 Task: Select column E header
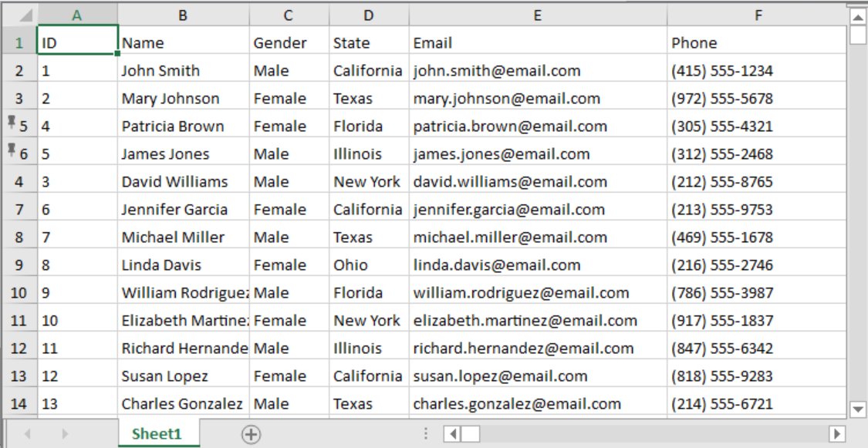pyautogui.click(x=537, y=15)
